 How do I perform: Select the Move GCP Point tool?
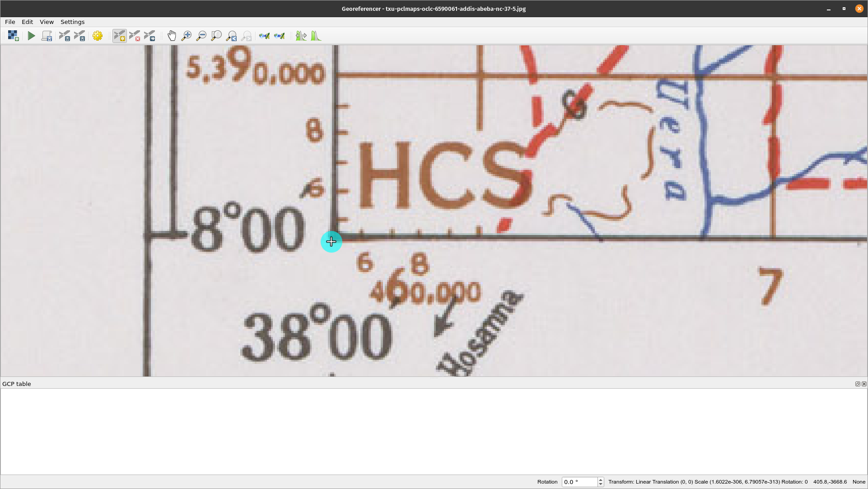tap(149, 36)
